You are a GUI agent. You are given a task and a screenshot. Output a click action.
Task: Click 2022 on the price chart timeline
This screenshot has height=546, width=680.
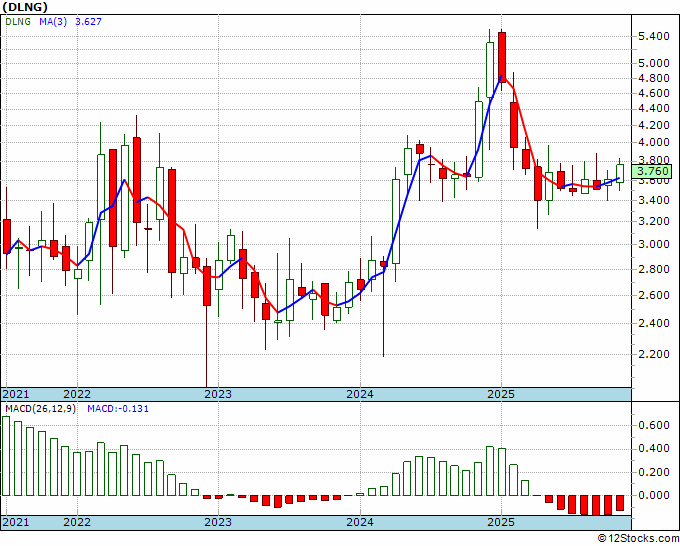(77, 394)
